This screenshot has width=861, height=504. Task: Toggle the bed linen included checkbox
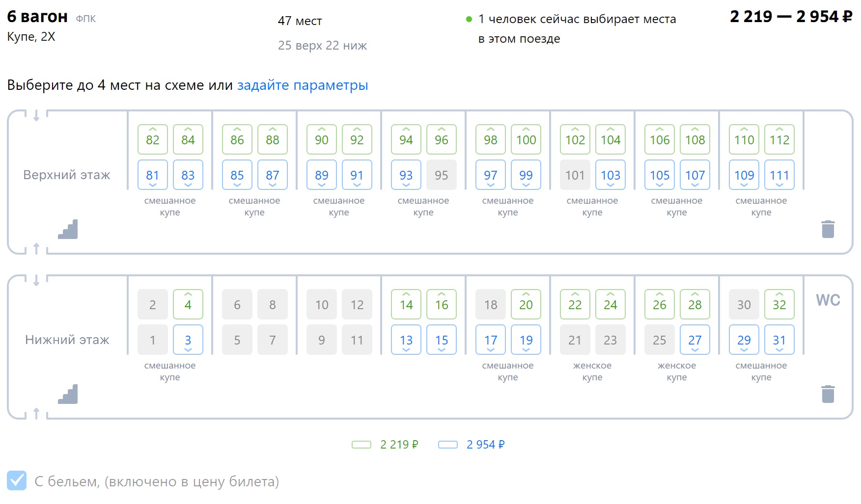pyautogui.click(x=17, y=481)
